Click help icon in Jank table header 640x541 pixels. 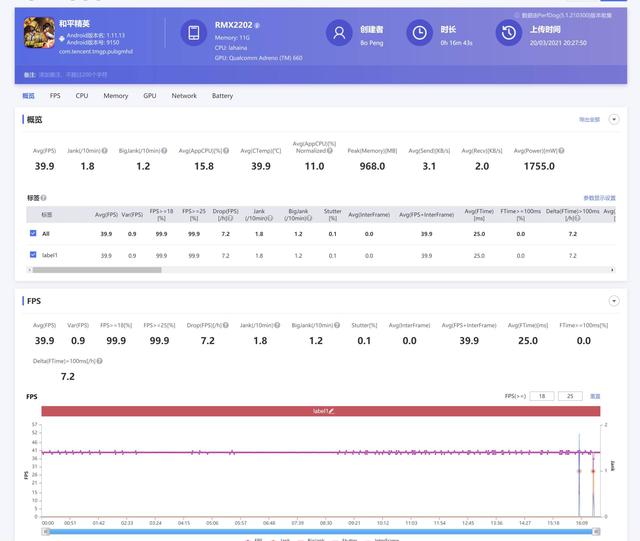coord(270,218)
